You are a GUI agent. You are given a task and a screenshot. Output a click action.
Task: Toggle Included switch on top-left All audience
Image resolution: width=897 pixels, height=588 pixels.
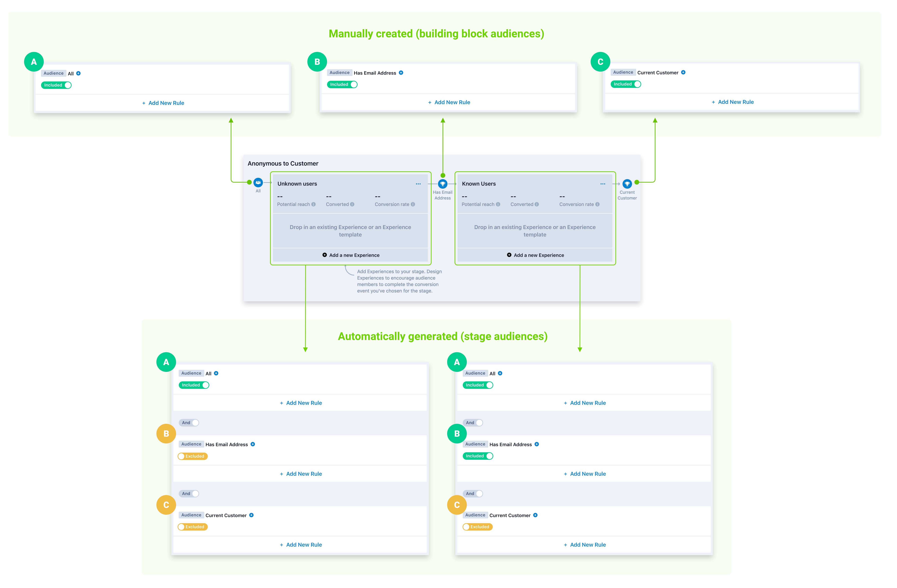(56, 85)
